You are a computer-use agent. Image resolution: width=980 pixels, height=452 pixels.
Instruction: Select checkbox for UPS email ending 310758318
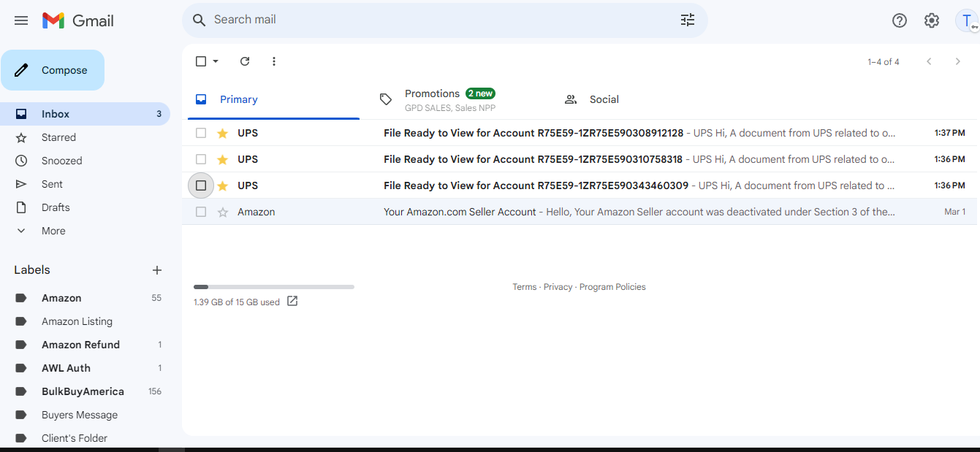pyautogui.click(x=201, y=159)
